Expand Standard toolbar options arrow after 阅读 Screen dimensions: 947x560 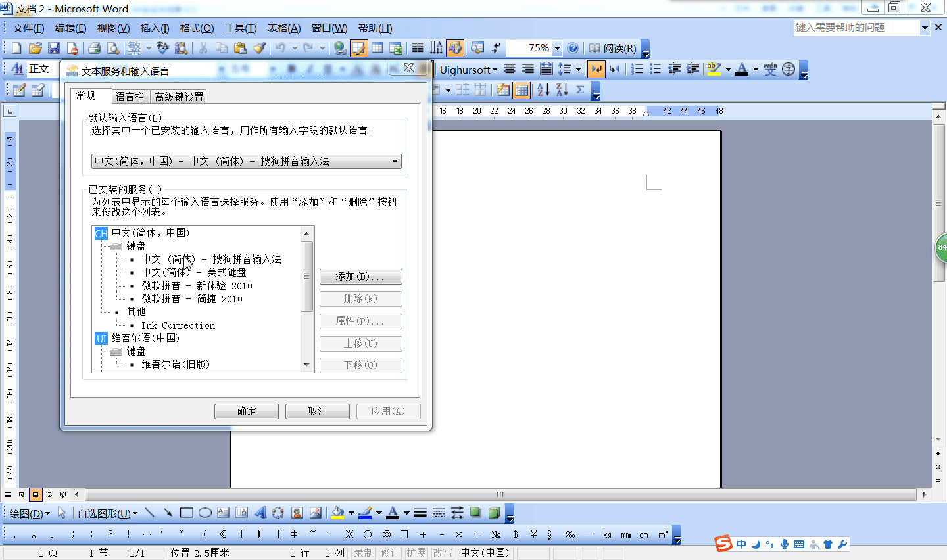pos(645,50)
